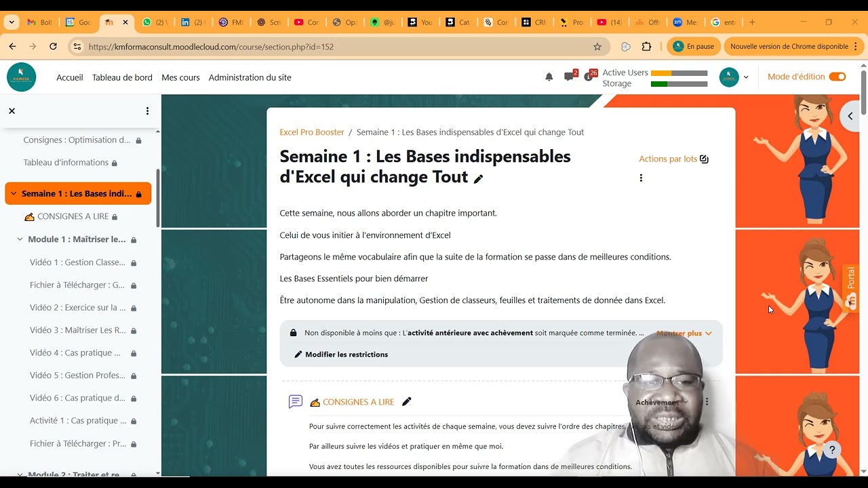The width and height of the screenshot is (868, 488).
Task: Click the Excel Pro Booster breadcrumb link
Action: pos(312,132)
